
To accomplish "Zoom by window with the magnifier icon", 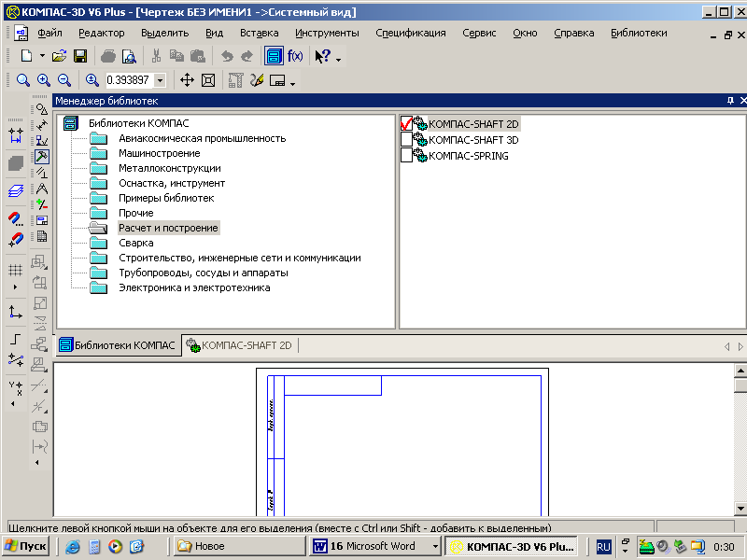I will click(22, 80).
